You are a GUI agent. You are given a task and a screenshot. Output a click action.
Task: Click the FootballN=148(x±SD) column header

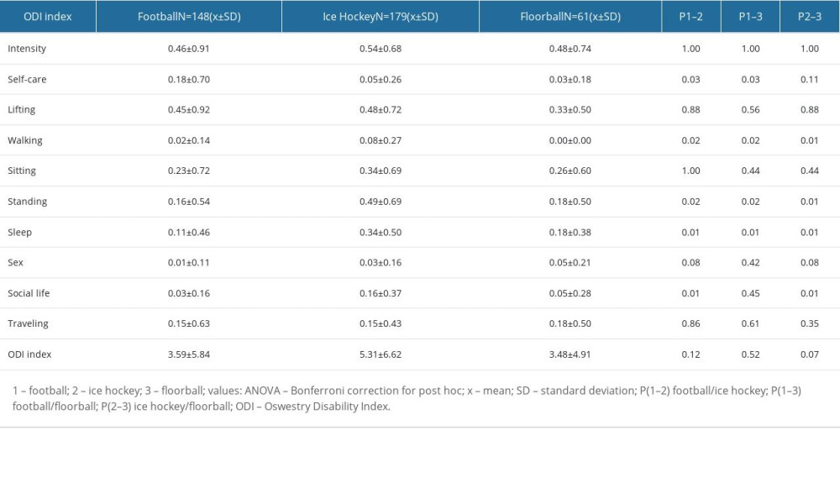tap(191, 16)
